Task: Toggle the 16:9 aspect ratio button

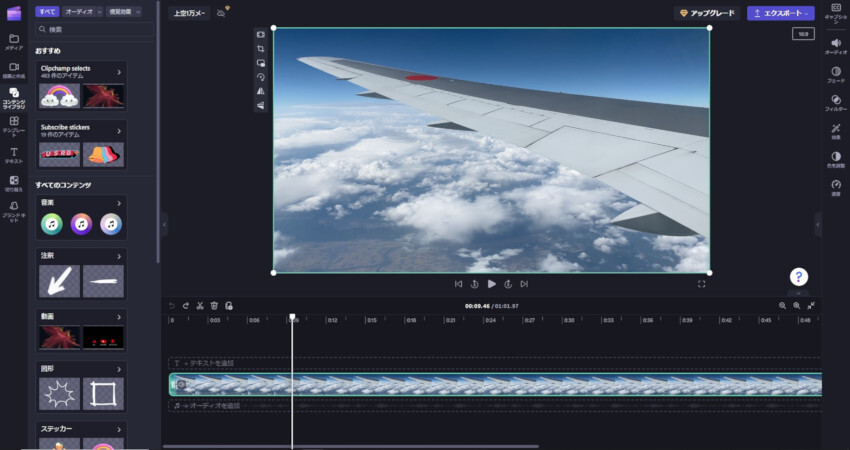Action: (802, 34)
